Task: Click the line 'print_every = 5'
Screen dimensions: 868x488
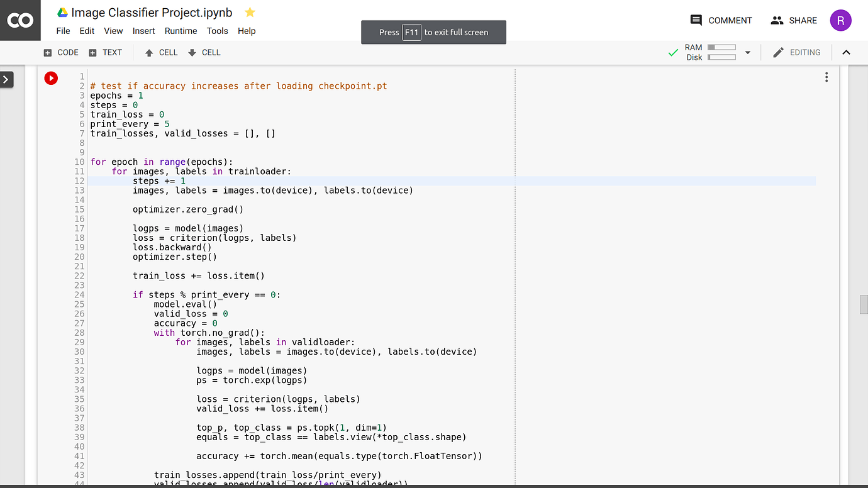Action: [x=130, y=124]
